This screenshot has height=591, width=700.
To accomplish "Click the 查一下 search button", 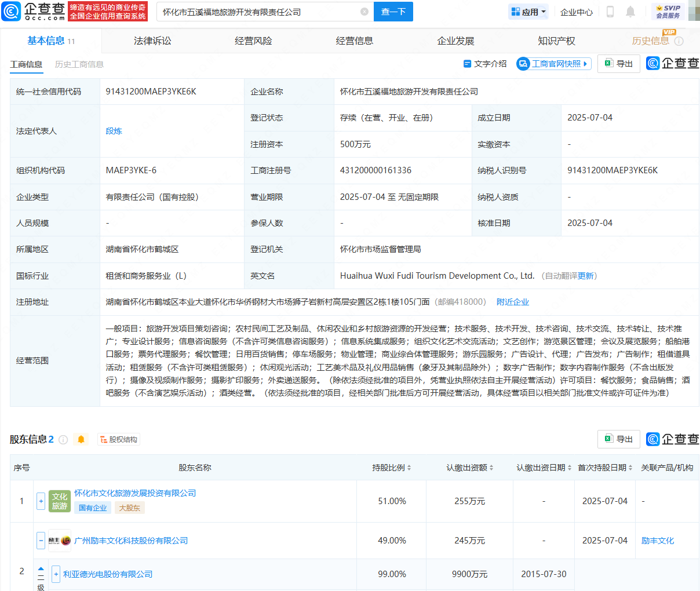I will [393, 12].
